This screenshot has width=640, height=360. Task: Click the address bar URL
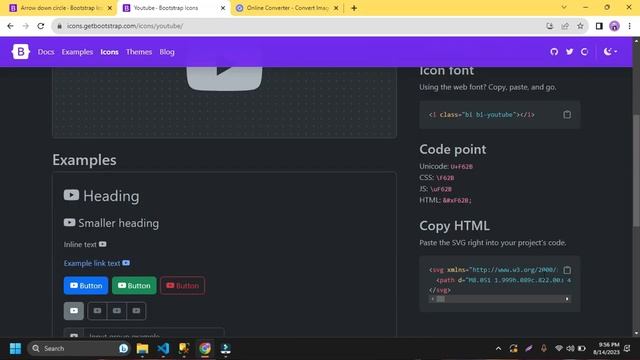click(x=124, y=26)
